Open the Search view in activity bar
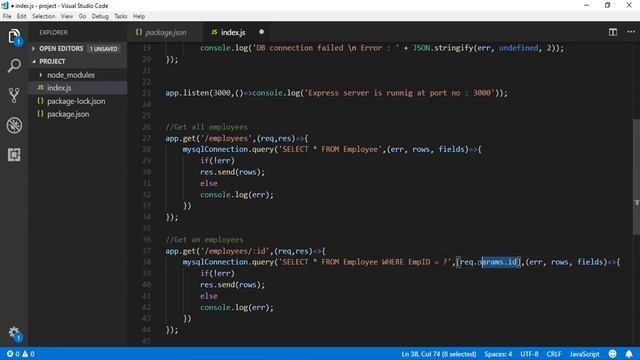The image size is (640, 360). [14, 66]
